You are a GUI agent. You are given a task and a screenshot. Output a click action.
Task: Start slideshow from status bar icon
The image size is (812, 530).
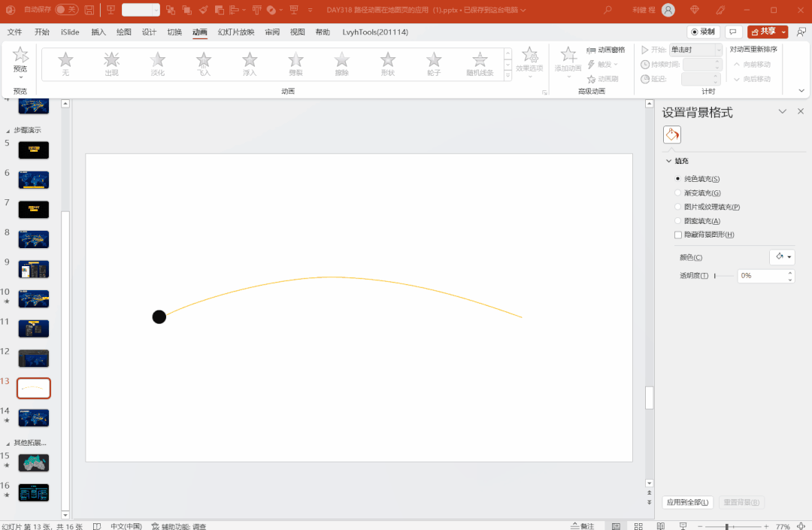pyautogui.click(x=683, y=526)
